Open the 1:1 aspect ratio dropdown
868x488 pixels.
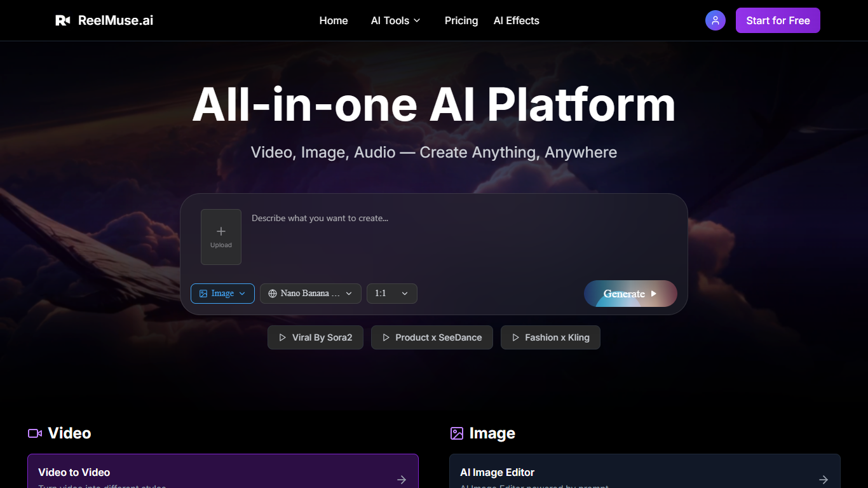tap(391, 293)
